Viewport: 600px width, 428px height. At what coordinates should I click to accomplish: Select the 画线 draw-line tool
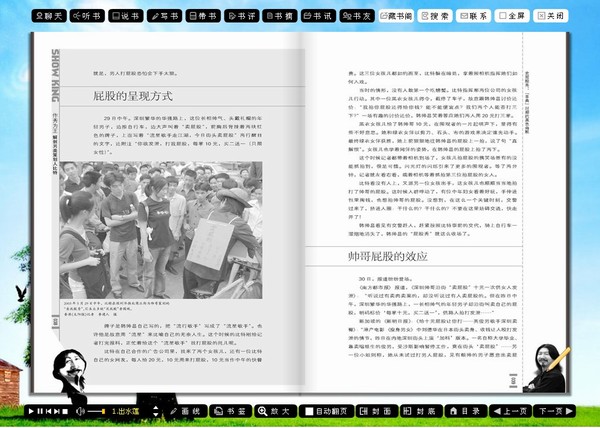[x=186, y=411]
